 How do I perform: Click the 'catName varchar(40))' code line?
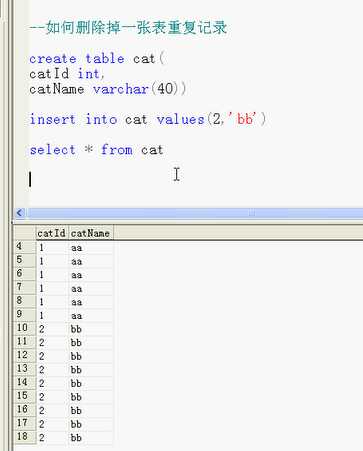(108, 89)
